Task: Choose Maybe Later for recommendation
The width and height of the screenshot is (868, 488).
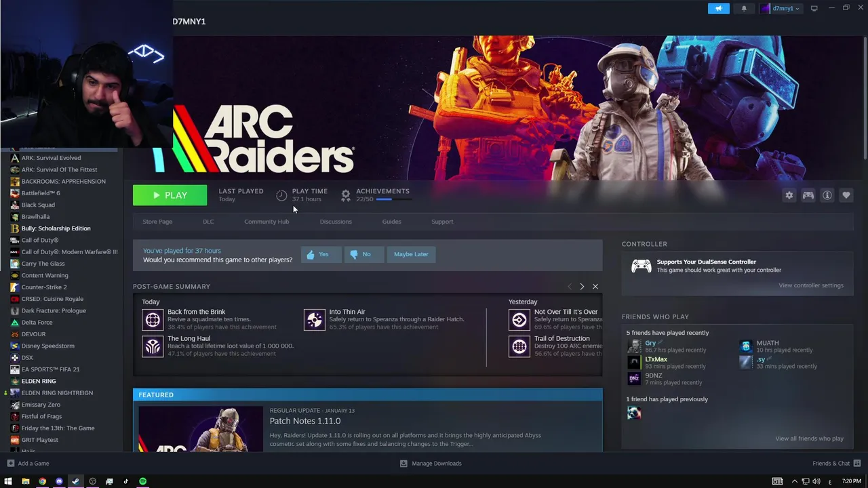Action: point(411,254)
